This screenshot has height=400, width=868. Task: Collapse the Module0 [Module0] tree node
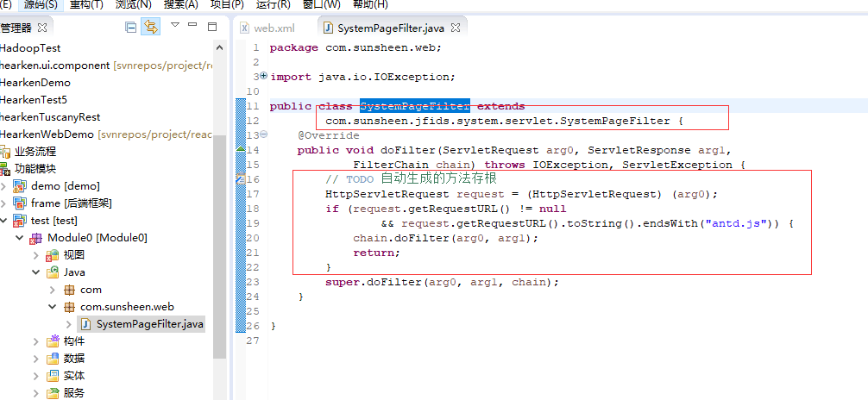tap(20, 238)
